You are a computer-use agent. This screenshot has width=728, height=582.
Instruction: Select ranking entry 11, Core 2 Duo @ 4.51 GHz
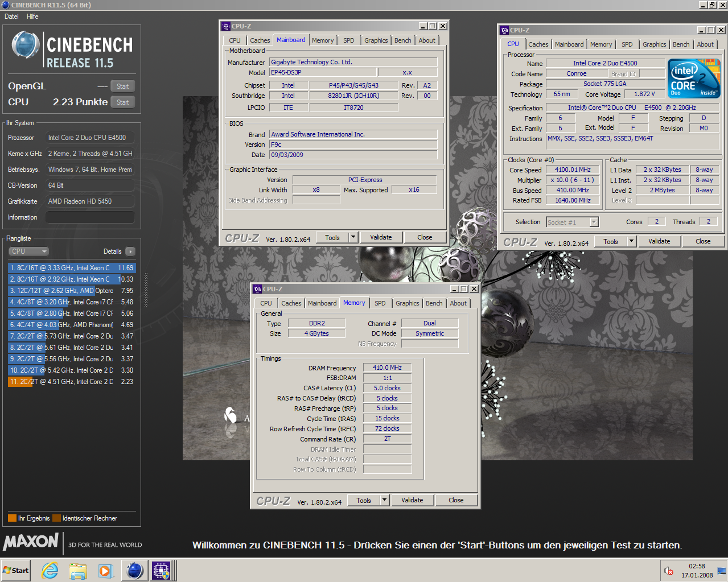(x=72, y=382)
